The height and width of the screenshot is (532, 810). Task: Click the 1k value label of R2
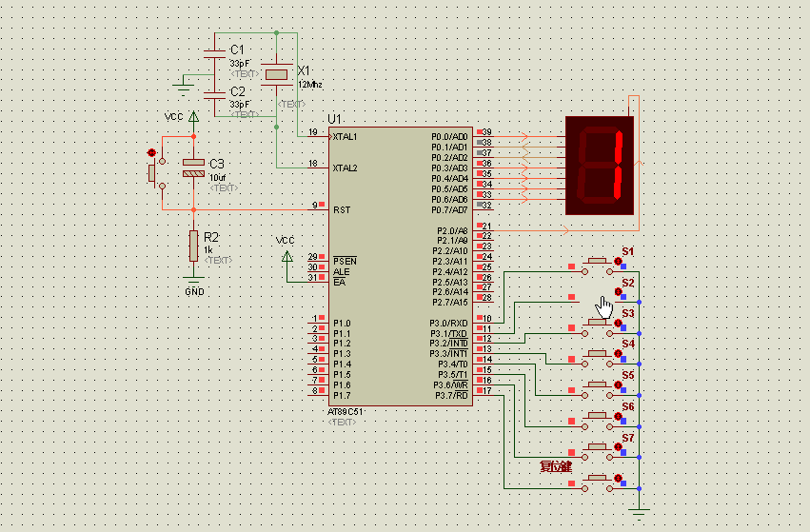pos(208,250)
